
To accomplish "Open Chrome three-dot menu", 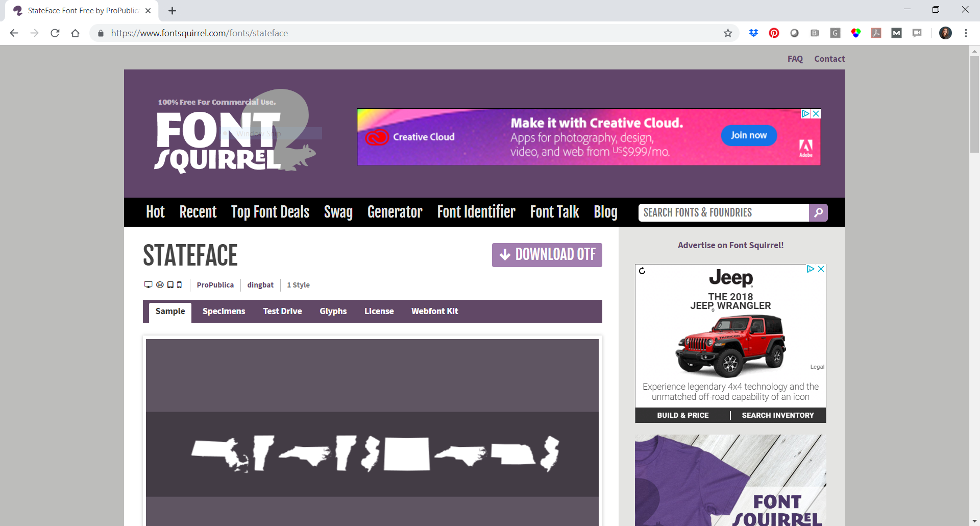I will pyautogui.click(x=966, y=33).
